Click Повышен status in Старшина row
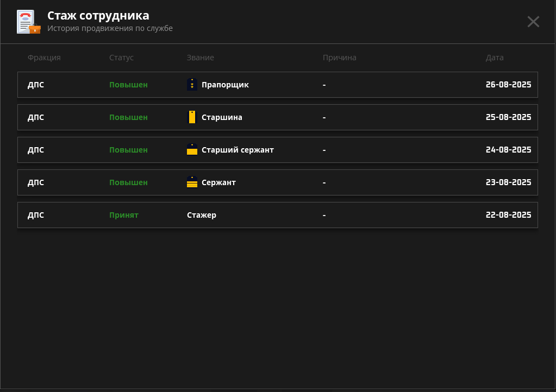Viewport: 556px width, 392px height. click(128, 118)
